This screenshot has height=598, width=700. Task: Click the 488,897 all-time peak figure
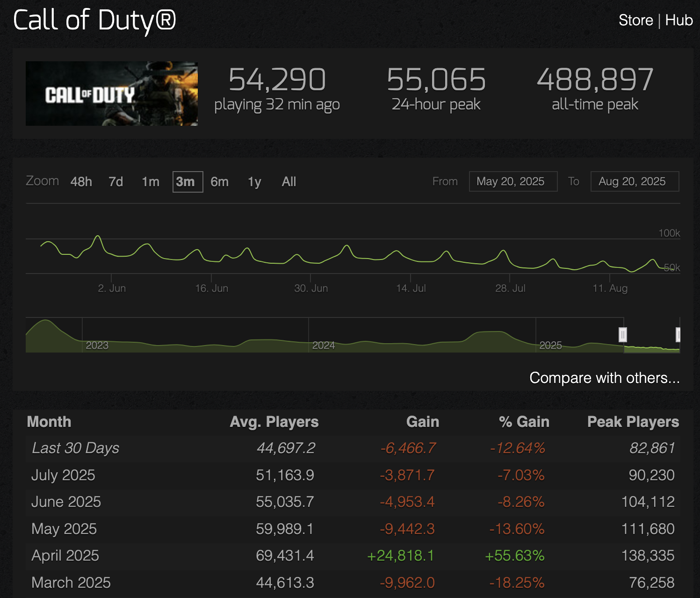pos(595,79)
